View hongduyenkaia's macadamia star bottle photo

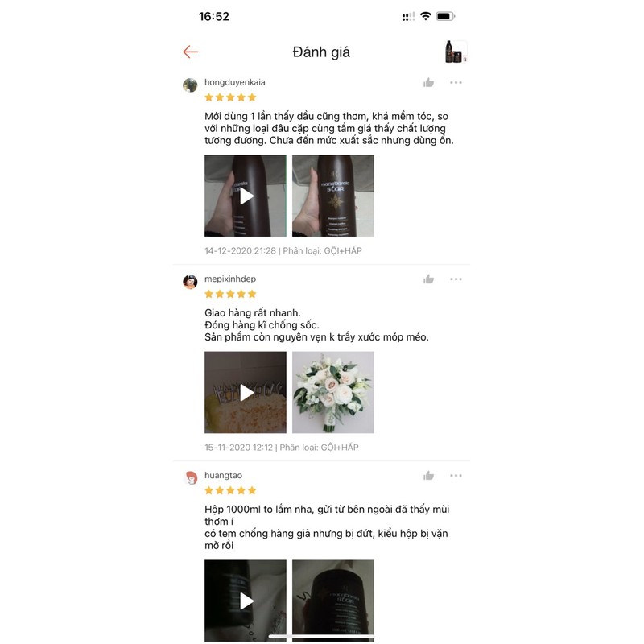pos(333,196)
